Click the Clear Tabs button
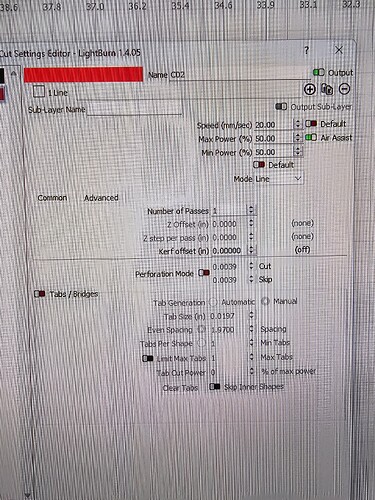This screenshot has width=375, height=500. pyautogui.click(x=180, y=388)
